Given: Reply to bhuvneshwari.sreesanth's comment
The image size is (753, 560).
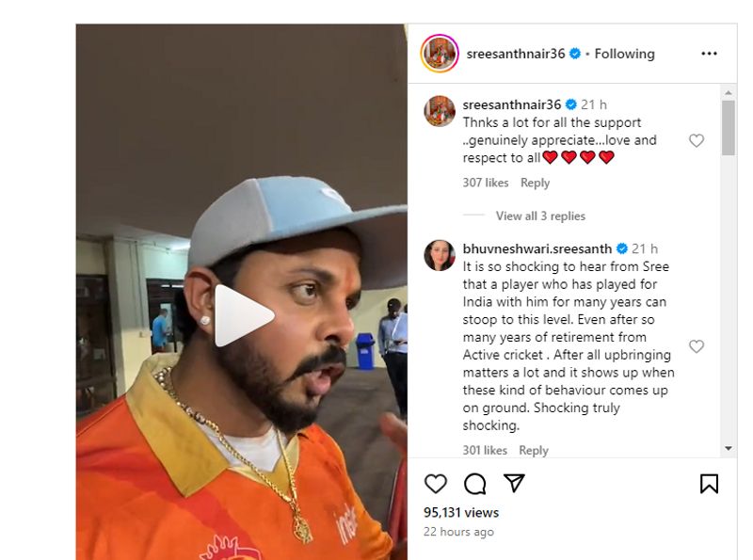Looking at the screenshot, I should point(534,451).
